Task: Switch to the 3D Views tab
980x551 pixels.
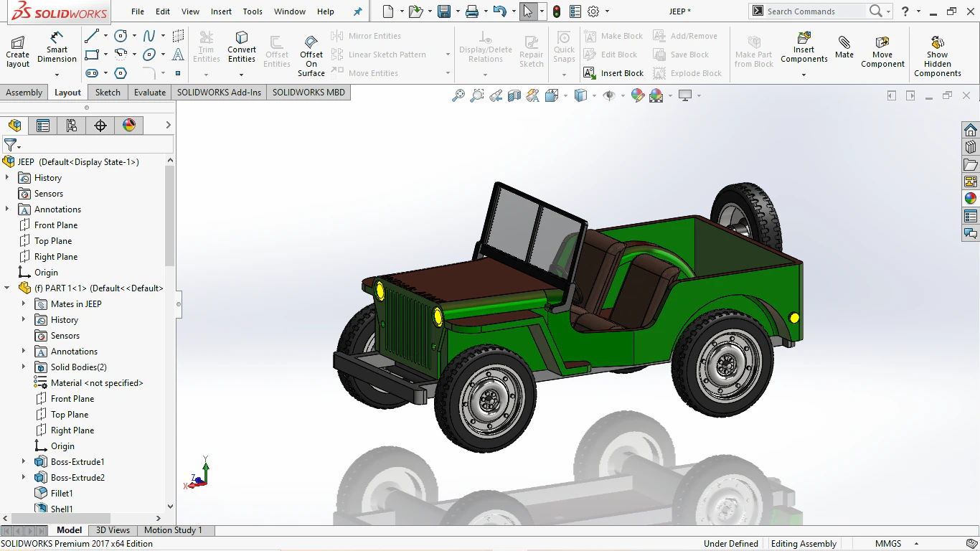Action: coord(113,530)
